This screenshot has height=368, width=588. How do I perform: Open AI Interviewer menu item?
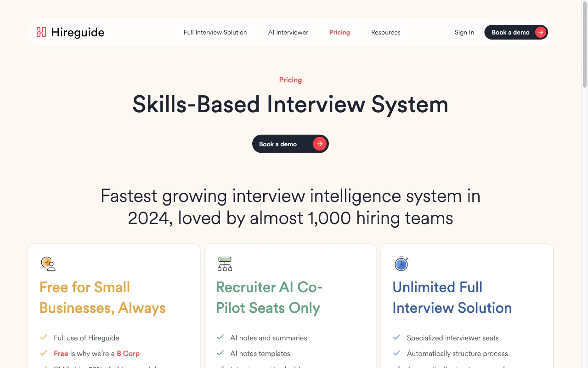[288, 32]
